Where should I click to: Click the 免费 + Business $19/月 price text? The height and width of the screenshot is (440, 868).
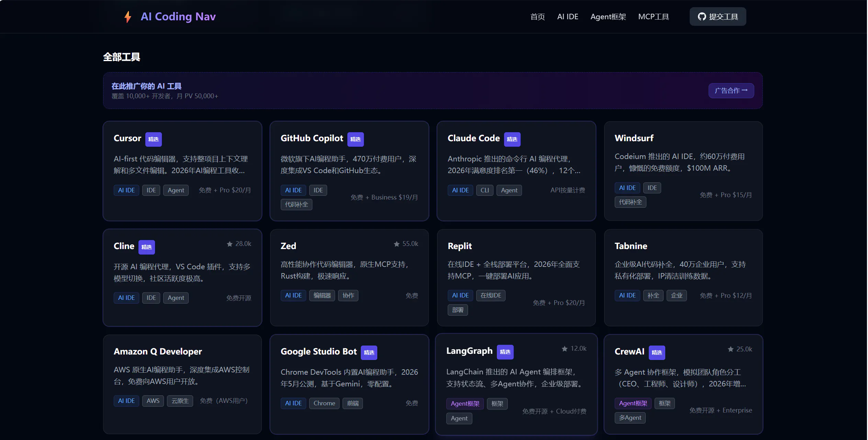click(384, 198)
